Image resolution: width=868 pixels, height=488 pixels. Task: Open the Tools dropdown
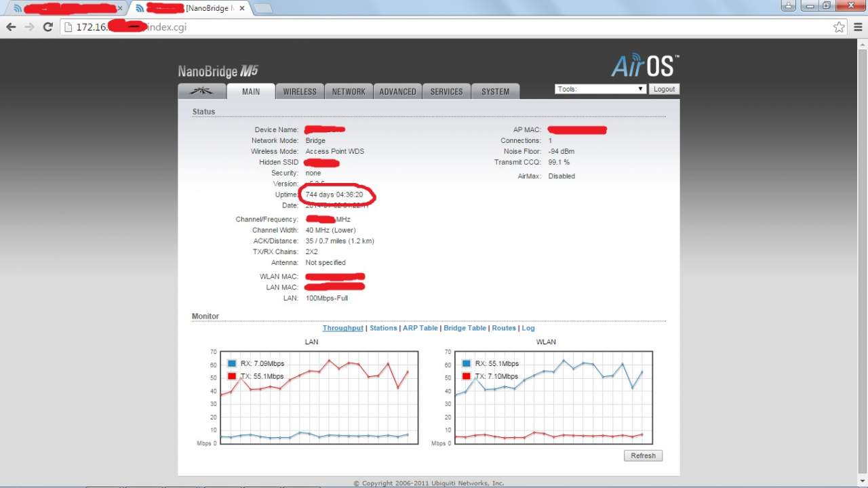point(600,89)
